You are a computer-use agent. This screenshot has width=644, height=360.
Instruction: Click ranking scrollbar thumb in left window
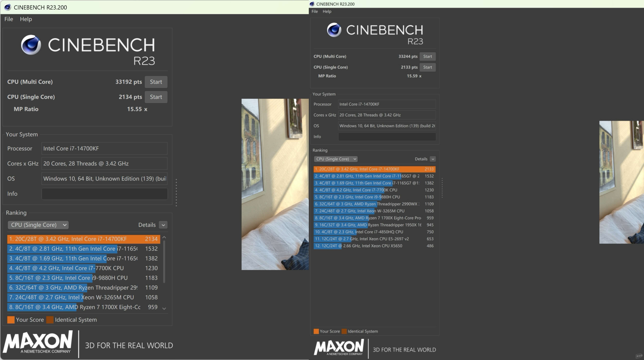[164, 262]
